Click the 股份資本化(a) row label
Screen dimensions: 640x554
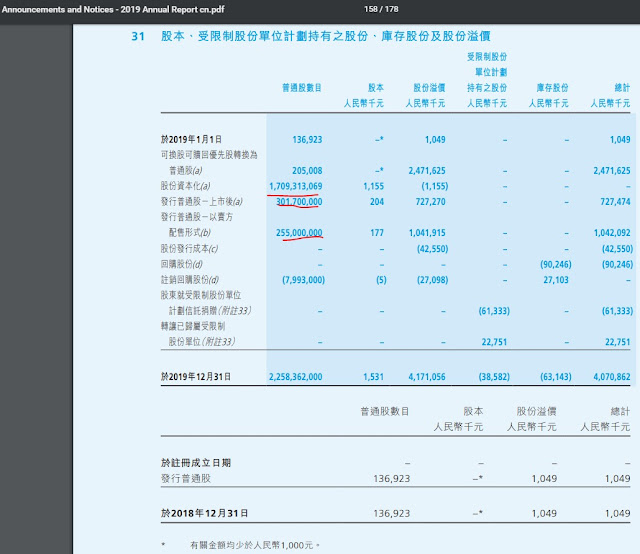(185, 186)
